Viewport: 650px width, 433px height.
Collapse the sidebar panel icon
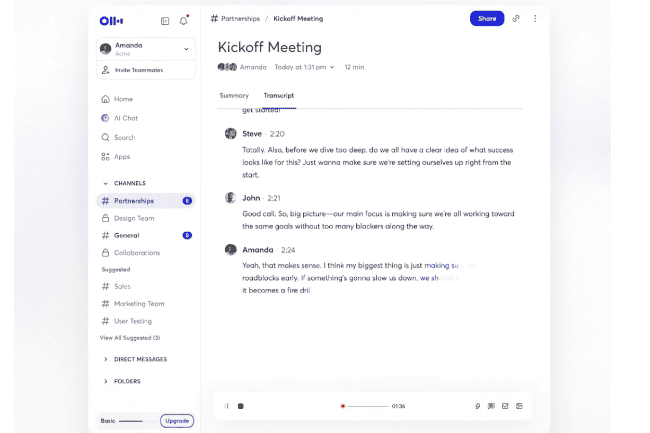[x=165, y=20]
